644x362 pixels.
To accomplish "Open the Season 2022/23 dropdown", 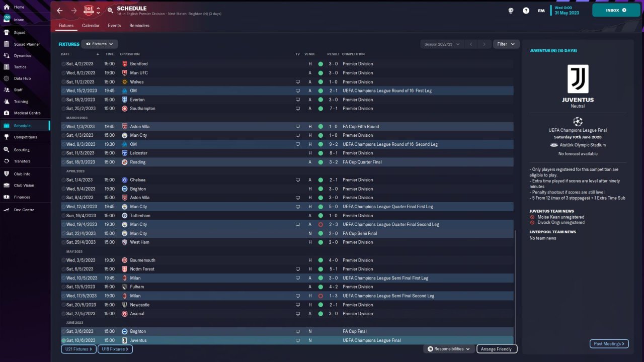I will click(442, 44).
